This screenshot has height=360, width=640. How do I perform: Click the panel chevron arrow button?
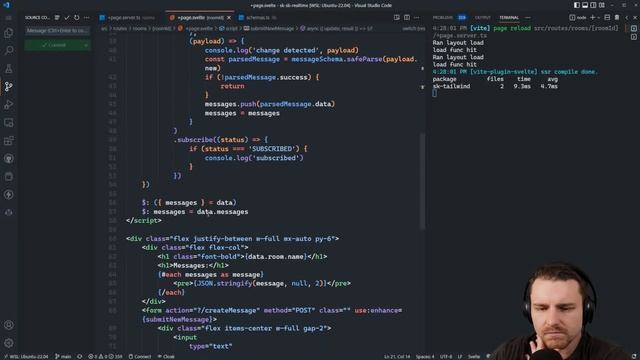[x=627, y=18]
